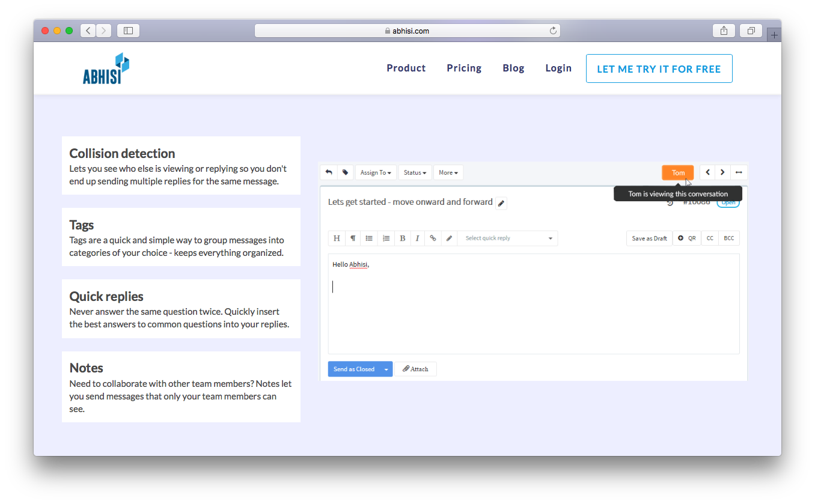
Task: Select the Quick replies feature card
Action: (x=181, y=309)
